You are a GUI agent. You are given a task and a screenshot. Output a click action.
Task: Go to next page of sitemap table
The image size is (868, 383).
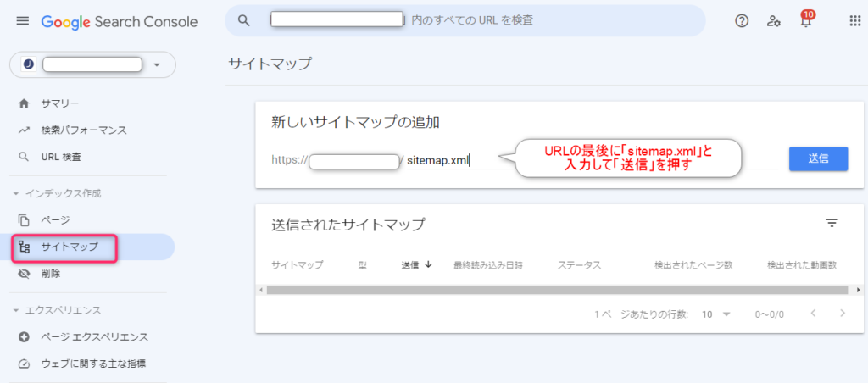(843, 314)
